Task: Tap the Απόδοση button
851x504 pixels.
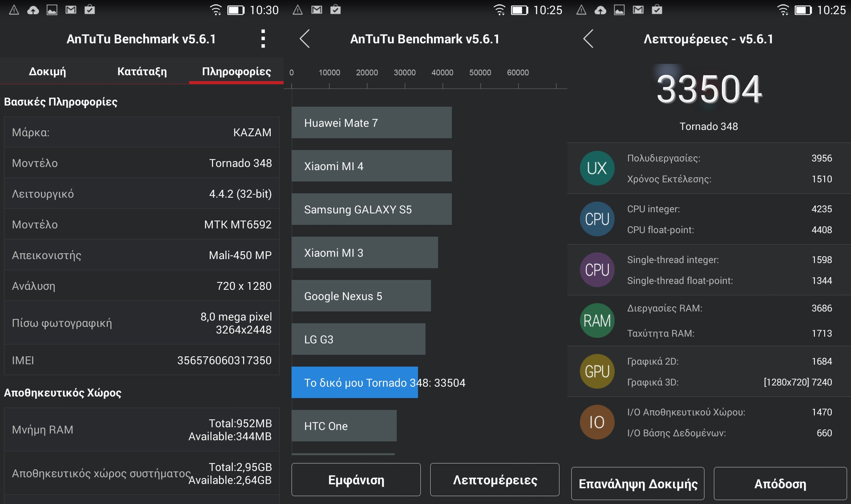Action: pos(780,484)
